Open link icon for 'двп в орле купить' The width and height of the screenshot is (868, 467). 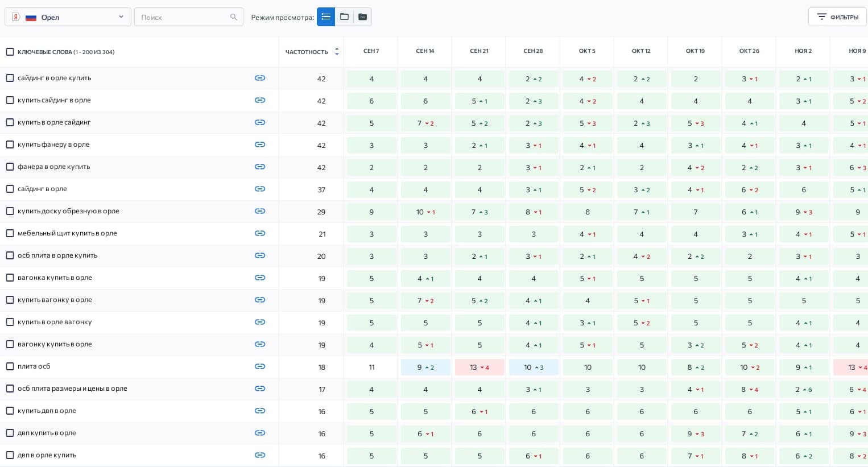point(260,455)
